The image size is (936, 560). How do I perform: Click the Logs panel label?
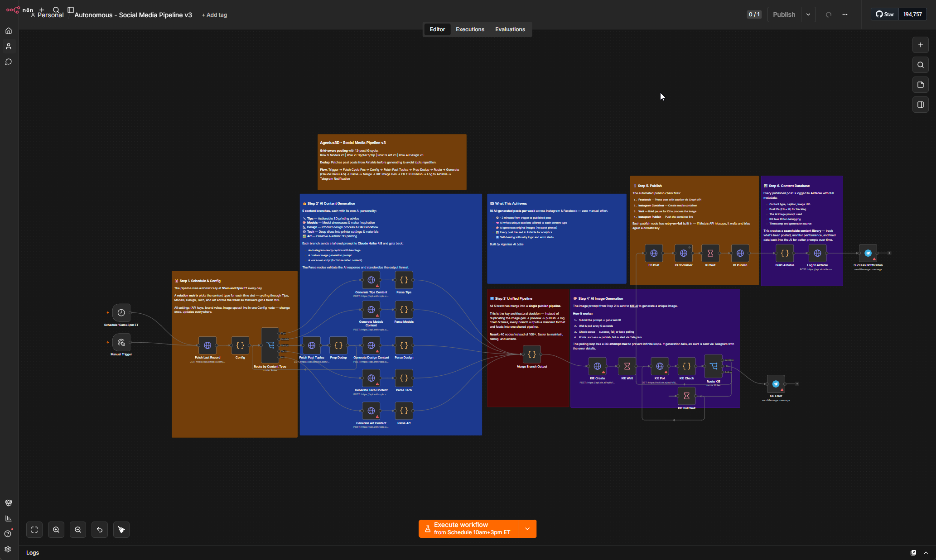[x=33, y=553]
